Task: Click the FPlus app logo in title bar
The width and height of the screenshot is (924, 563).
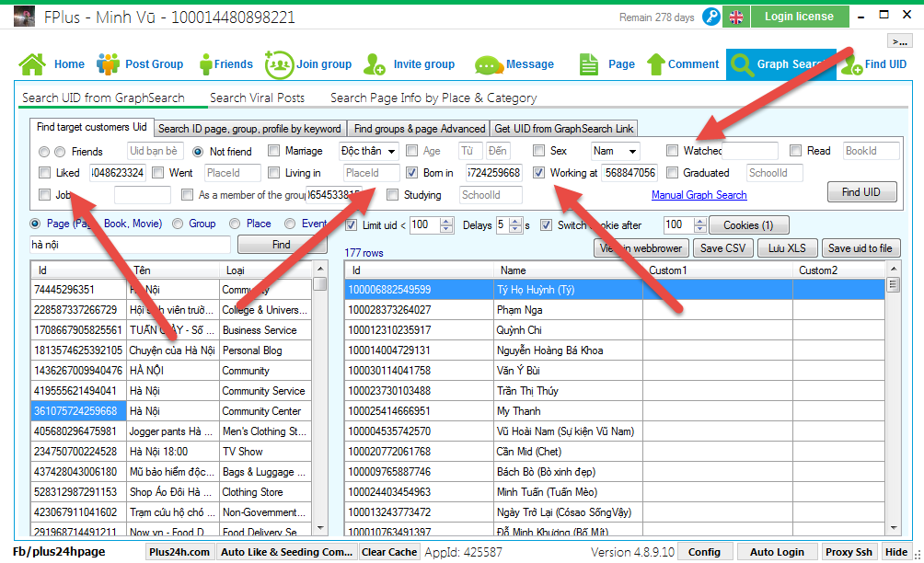Action: (x=24, y=17)
